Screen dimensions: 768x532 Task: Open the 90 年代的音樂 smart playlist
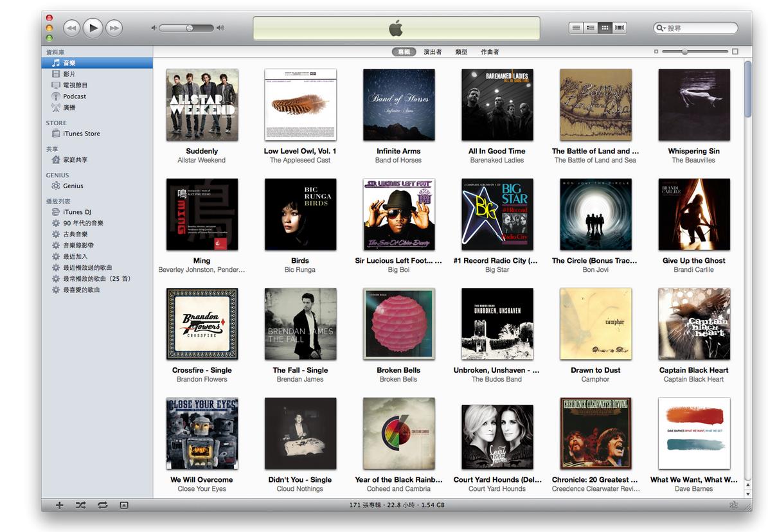pos(83,223)
